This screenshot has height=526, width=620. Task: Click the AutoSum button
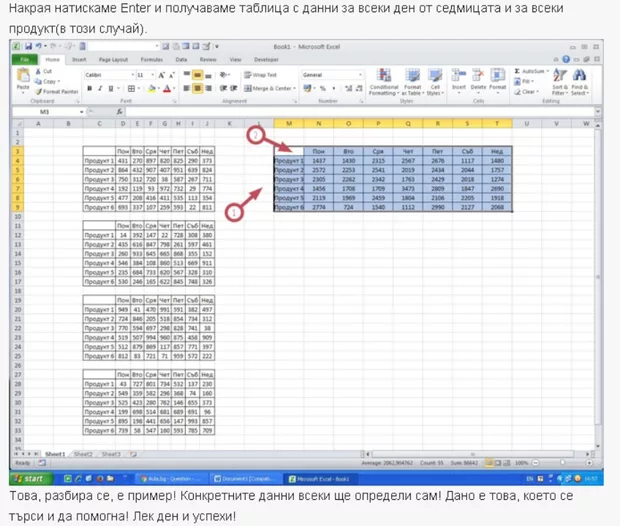point(531,71)
